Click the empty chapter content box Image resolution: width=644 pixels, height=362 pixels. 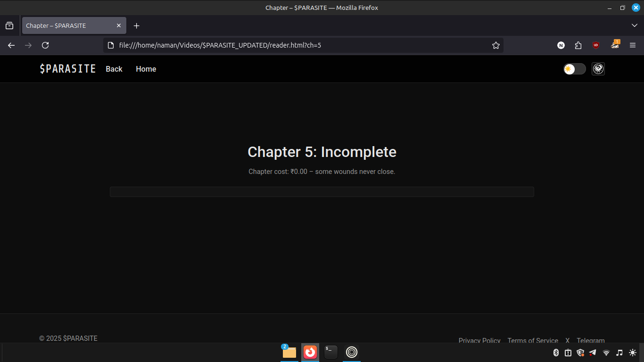322,192
